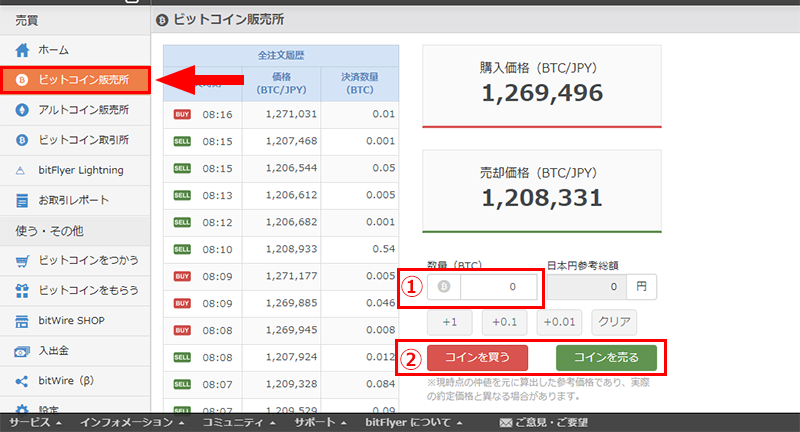Go to the 入出金 page
Screen dimensions: 800x432
[x=75, y=351]
